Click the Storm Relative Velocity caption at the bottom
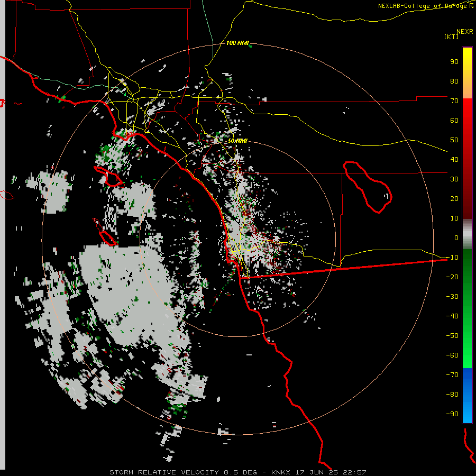Viewport: 476px width, 476px height. click(237, 472)
